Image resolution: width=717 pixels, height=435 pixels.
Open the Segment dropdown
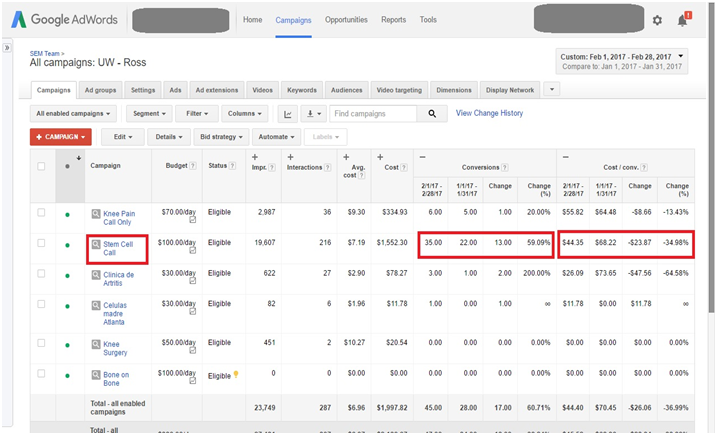pos(148,114)
